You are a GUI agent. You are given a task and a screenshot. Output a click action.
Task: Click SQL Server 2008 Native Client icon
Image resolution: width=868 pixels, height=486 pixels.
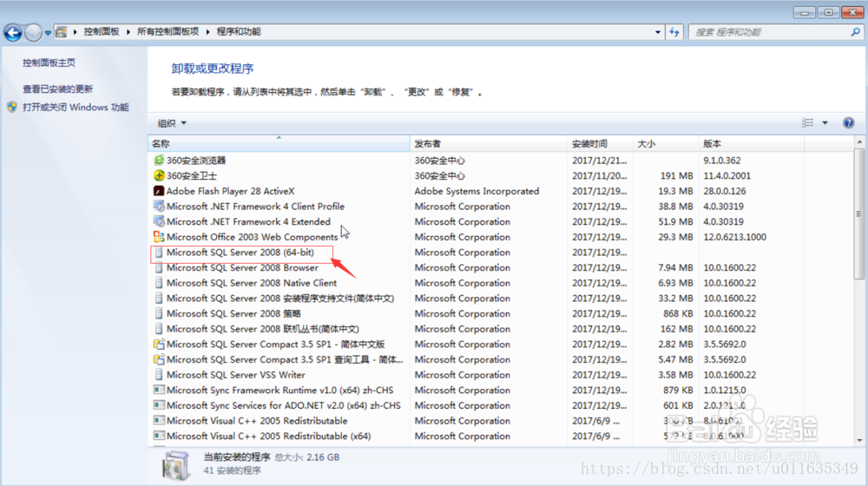[159, 283]
